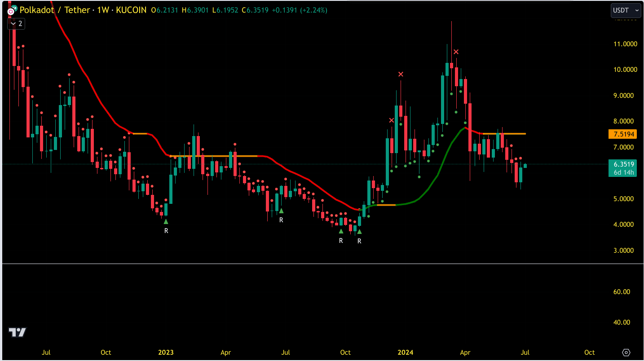
Task: Click the R signal label nearest the 2023 label
Action: pyautogui.click(x=166, y=231)
